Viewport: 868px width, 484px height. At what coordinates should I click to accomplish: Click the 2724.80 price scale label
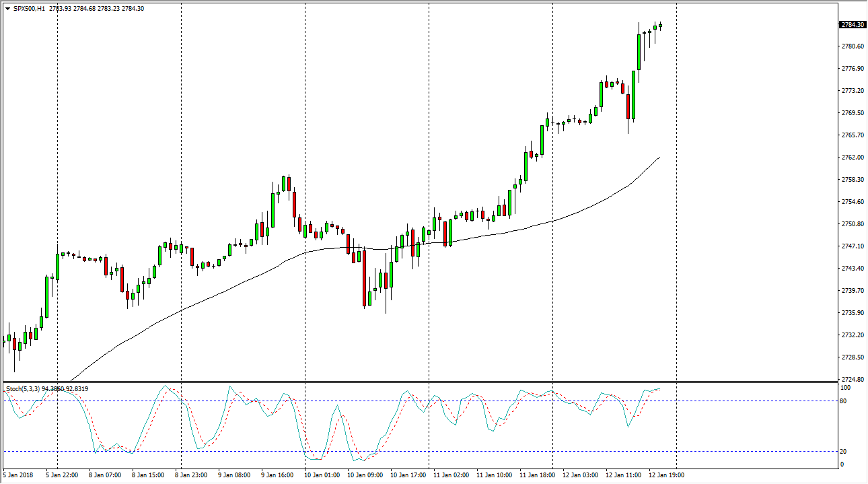852,380
